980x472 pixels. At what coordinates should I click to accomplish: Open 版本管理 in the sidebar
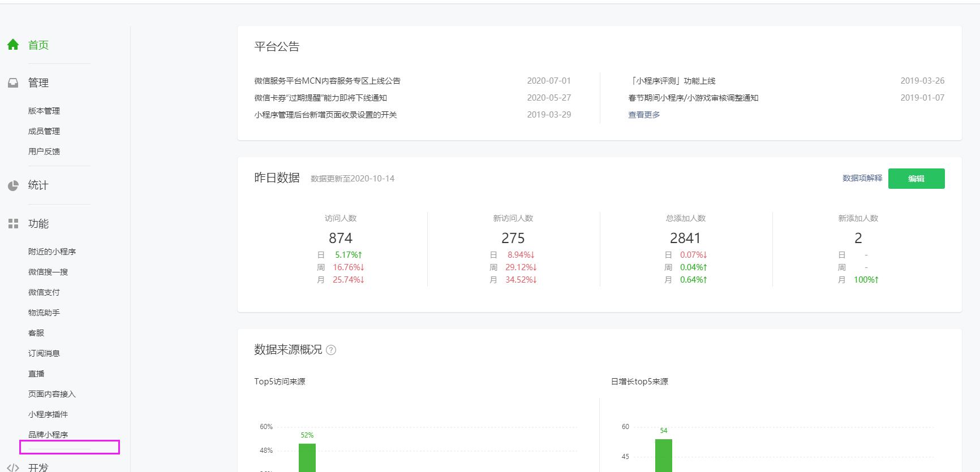[x=44, y=111]
